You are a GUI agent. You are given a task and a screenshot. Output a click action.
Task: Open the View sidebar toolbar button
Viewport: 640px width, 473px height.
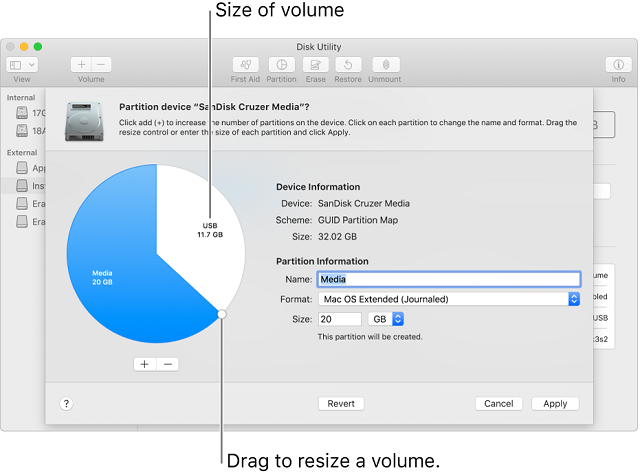22,64
